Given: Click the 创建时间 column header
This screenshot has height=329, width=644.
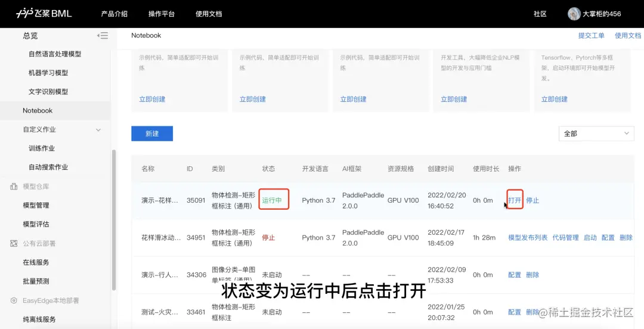Looking at the screenshot, I should pos(441,169).
